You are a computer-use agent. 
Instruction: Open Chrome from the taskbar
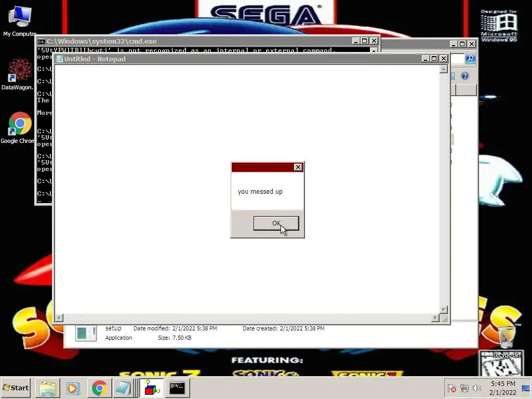coord(99,388)
